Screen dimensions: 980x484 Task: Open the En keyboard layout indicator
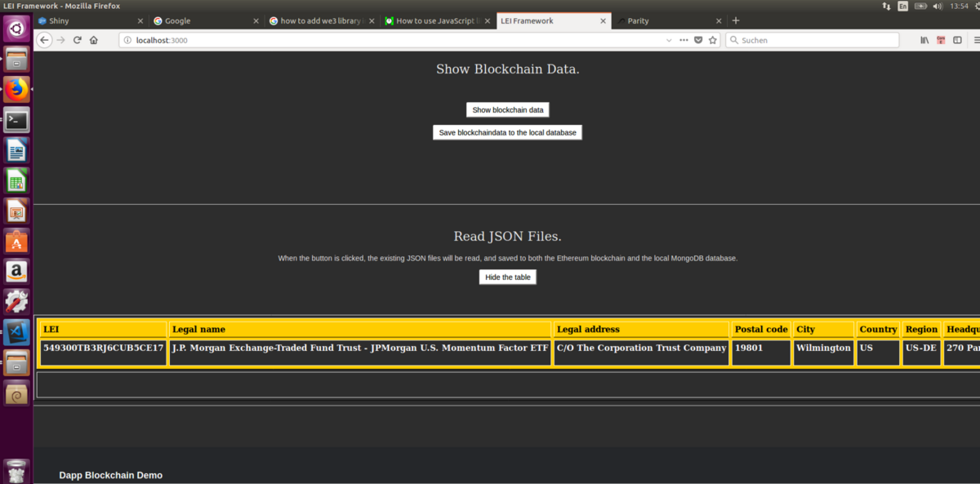tap(903, 6)
